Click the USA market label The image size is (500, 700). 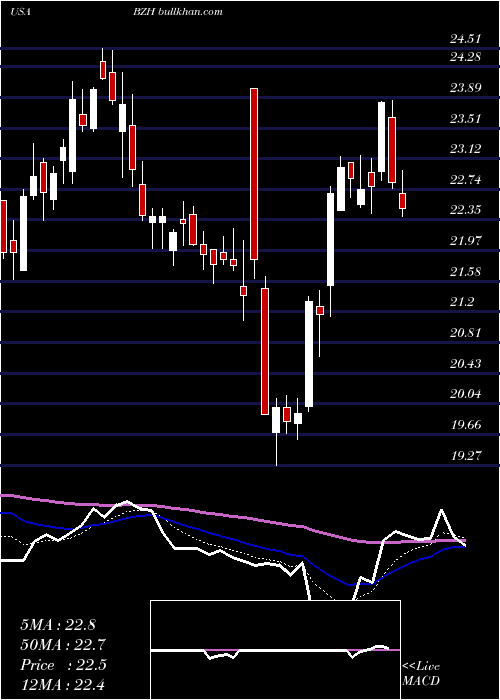[x=21, y=12]
